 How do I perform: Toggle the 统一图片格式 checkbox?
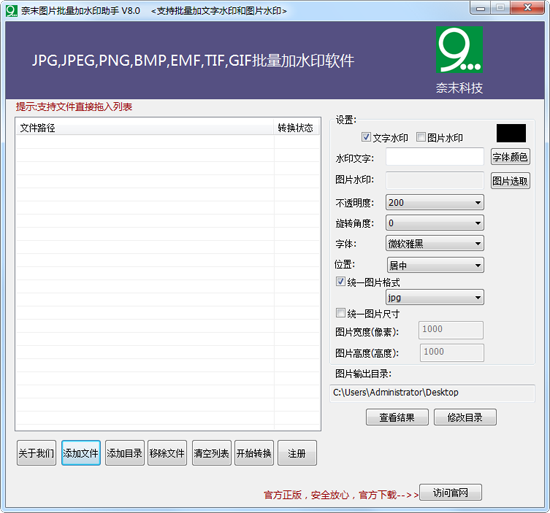click(341, 281)
